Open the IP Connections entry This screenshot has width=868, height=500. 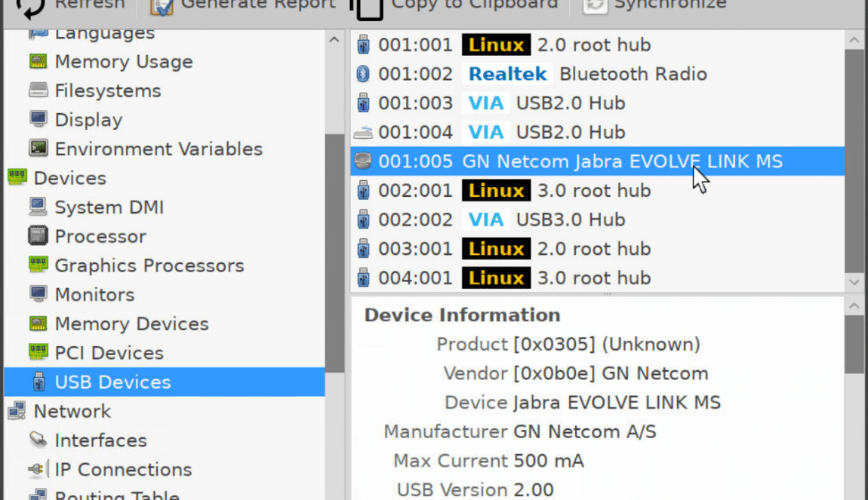tap(123, 470)
